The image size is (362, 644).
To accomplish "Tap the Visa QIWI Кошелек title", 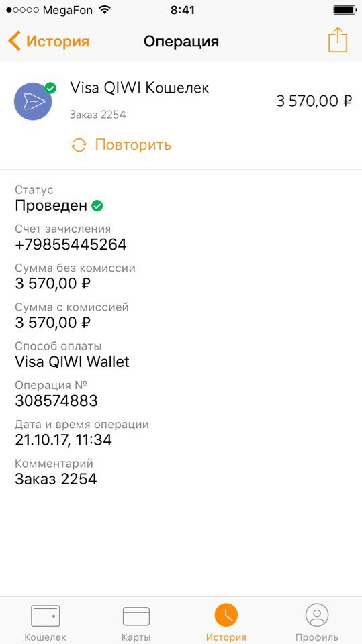I will click(140, 87).
